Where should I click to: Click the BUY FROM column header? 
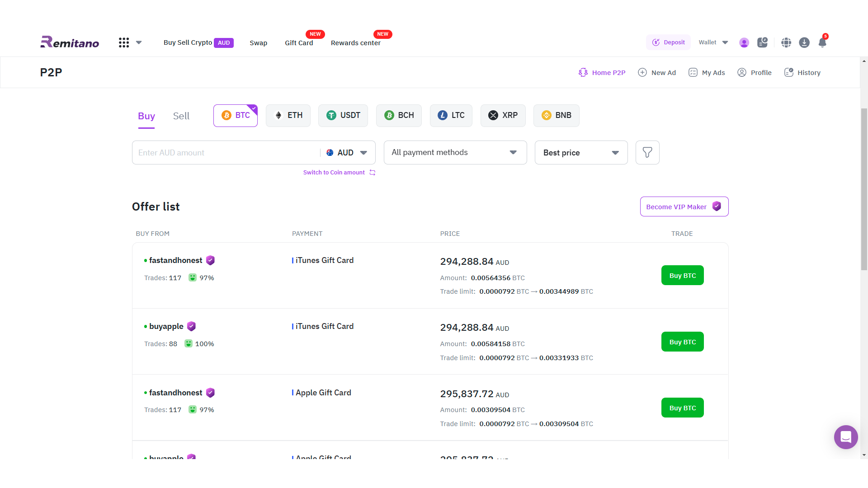pos(153,234)
